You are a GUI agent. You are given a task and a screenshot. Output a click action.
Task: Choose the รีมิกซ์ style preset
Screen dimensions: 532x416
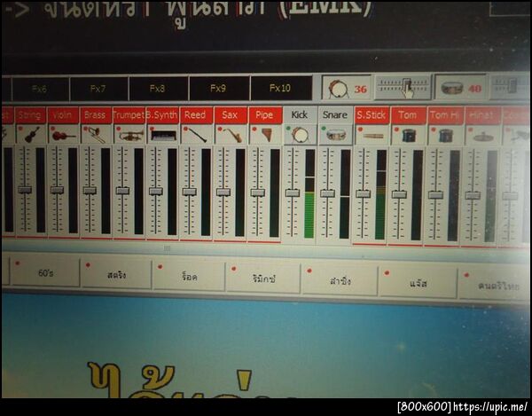coord(263,279)
